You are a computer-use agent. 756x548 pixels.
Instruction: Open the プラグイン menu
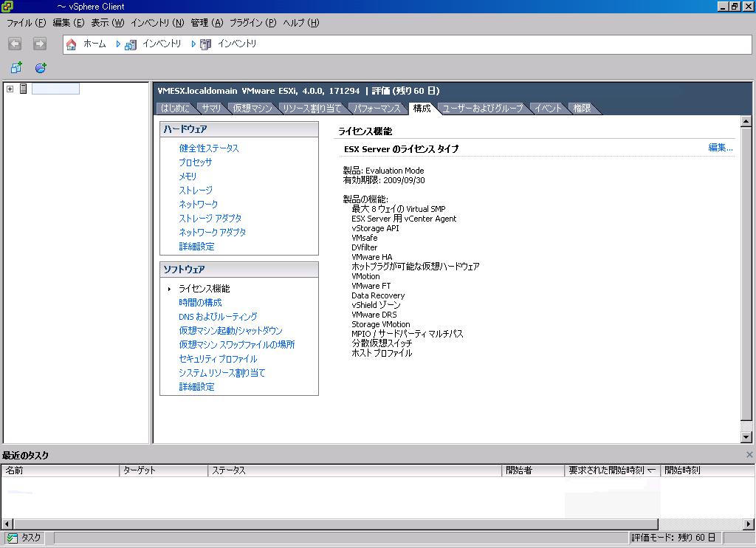click(x=252, y=23)
